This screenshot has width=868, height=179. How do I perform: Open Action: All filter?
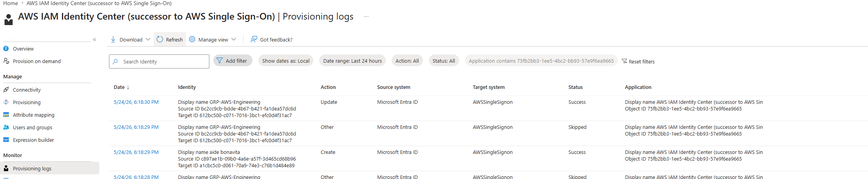pyautogui.click(x=407, y=61)
